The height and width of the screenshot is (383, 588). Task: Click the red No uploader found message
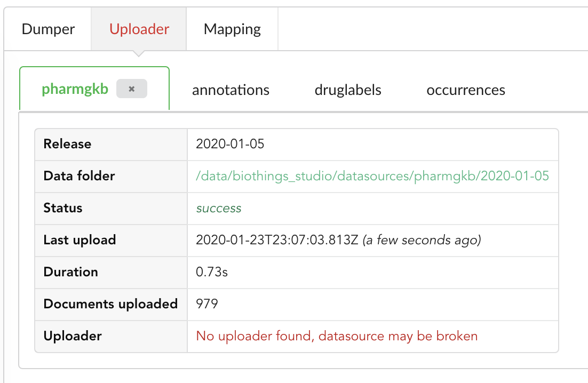[x=337, y=336]
